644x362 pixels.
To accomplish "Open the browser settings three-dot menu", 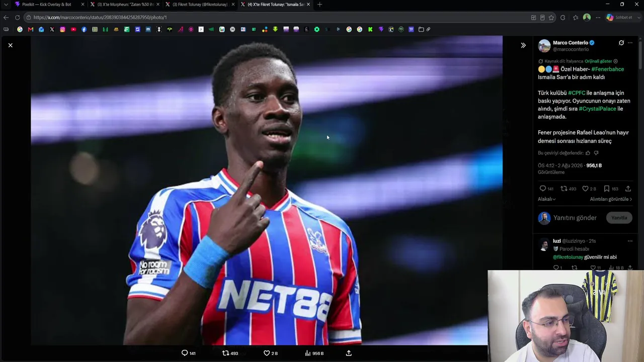I will (598, 18).
